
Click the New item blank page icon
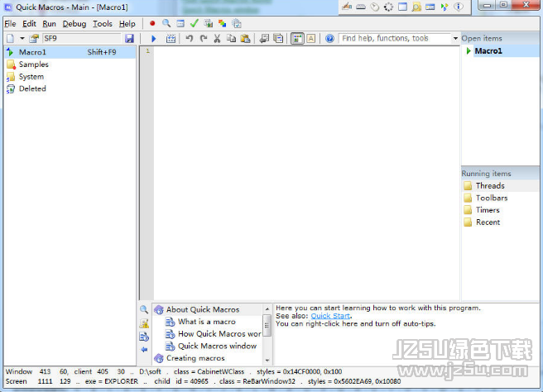tap(11, 38)
